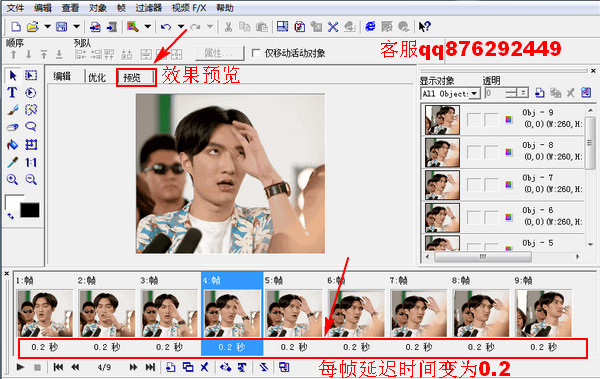This screenshot has width=600, height=379.
Task: Open the redo history dropdown arrow
Action: pos(210,26)
